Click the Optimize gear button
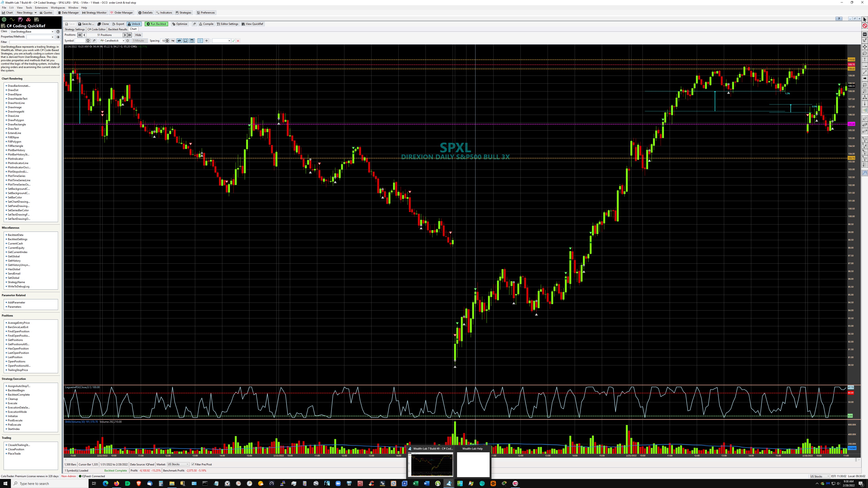The height and width of the screenshot is (488, 868). [180, 24]
